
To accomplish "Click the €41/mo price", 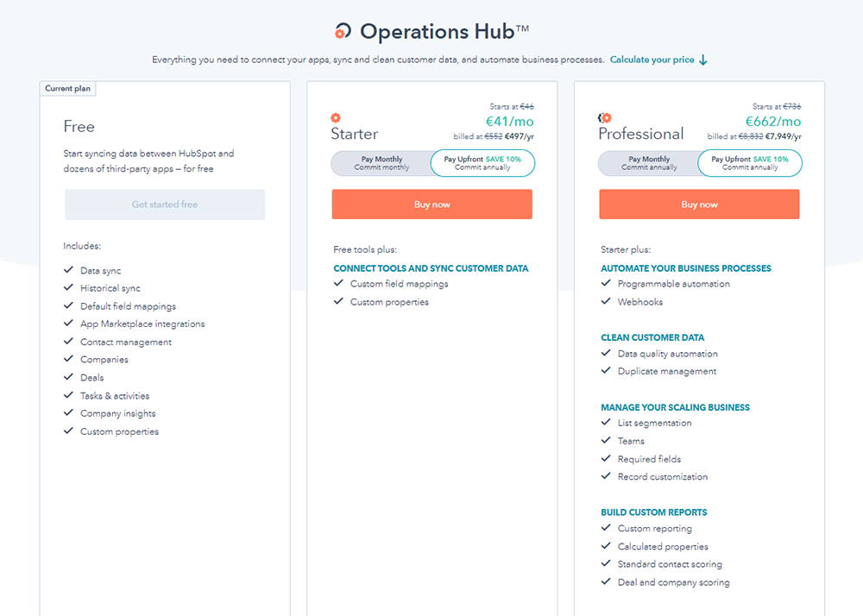I will coord(510,122).
